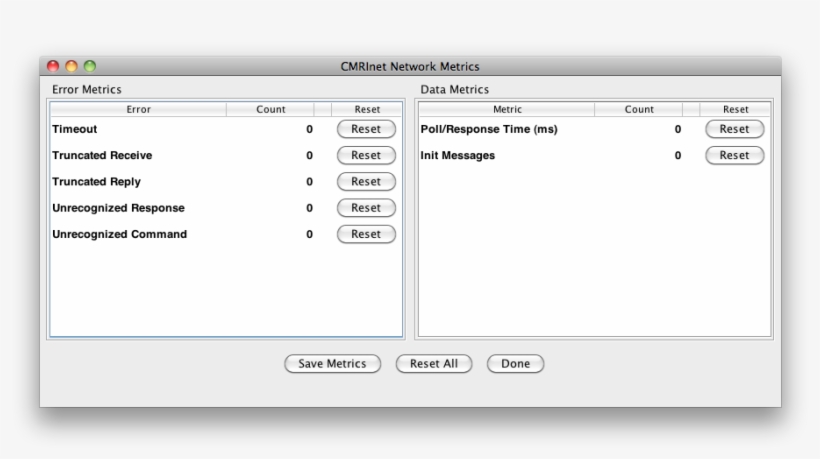
Task: Reset the Poll/Response Time metric
Action: pos(734,129)
